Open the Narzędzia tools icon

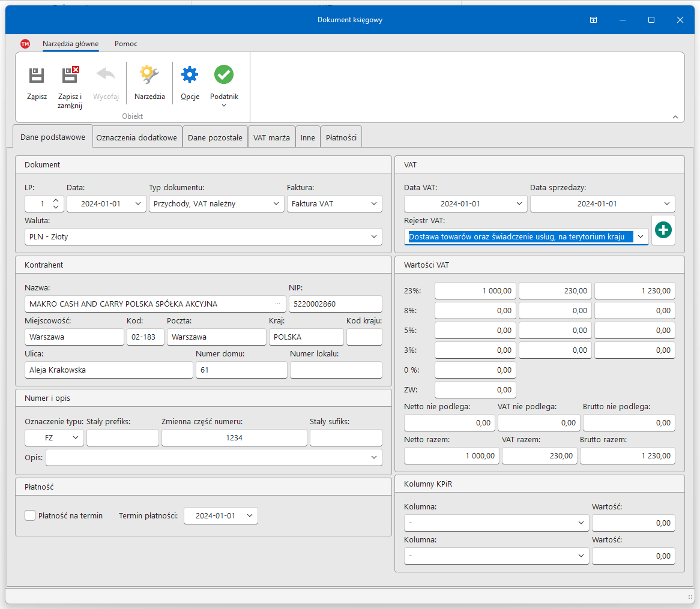pyautogui.click(x=149, y=76)
